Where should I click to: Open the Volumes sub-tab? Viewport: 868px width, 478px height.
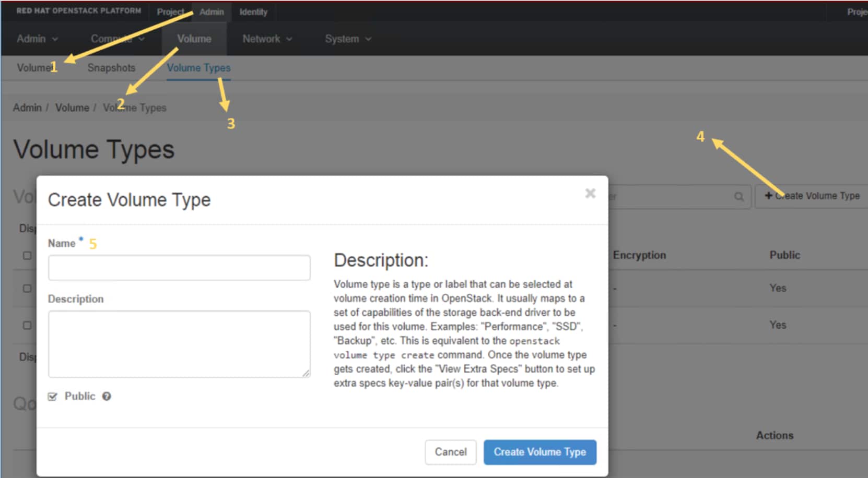(x=36, y=68)
